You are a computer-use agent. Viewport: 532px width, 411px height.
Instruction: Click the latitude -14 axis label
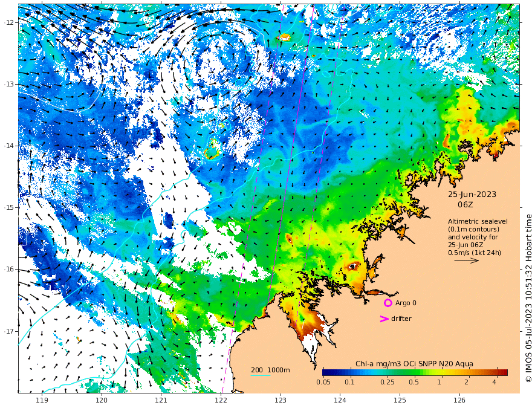tap(10, 146)
